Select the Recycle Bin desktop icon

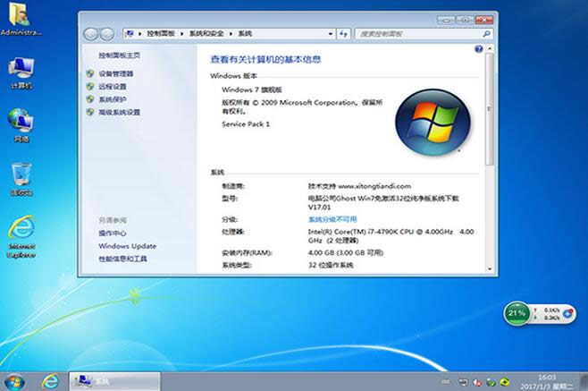[21, 176]
